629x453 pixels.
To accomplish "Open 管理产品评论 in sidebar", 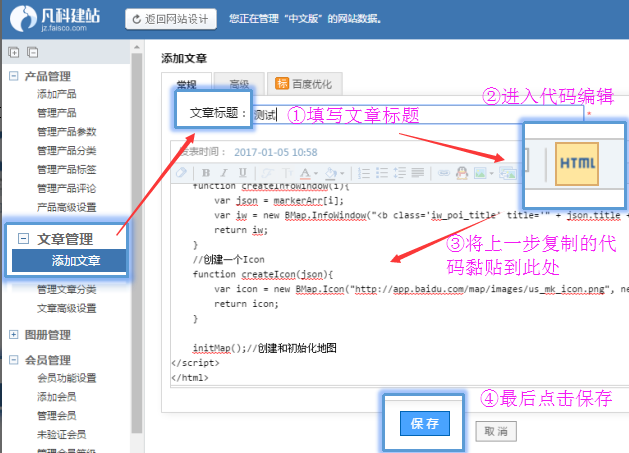I will (67, 188).
